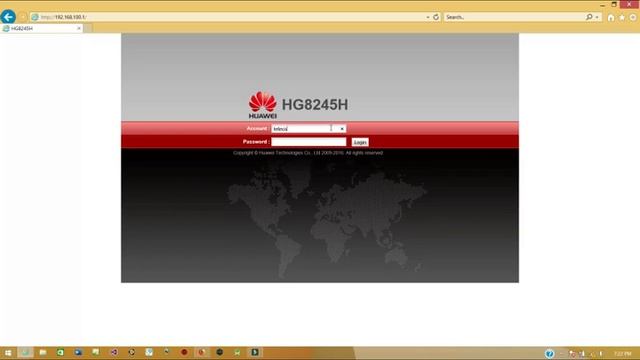Image resolution: width=640 pixels, height=360 pixels.
Task: Open the purple Visual Studio taskbar icon
Action: pos(114,353)
